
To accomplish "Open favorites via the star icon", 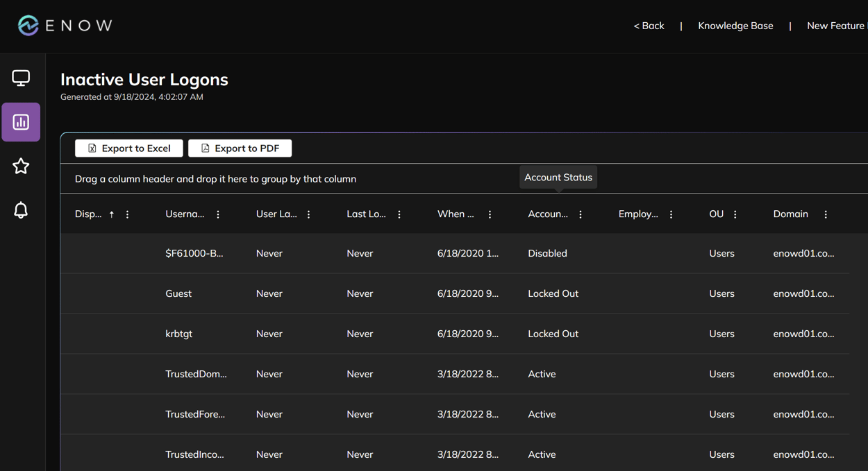I will (x=21, y=166).
